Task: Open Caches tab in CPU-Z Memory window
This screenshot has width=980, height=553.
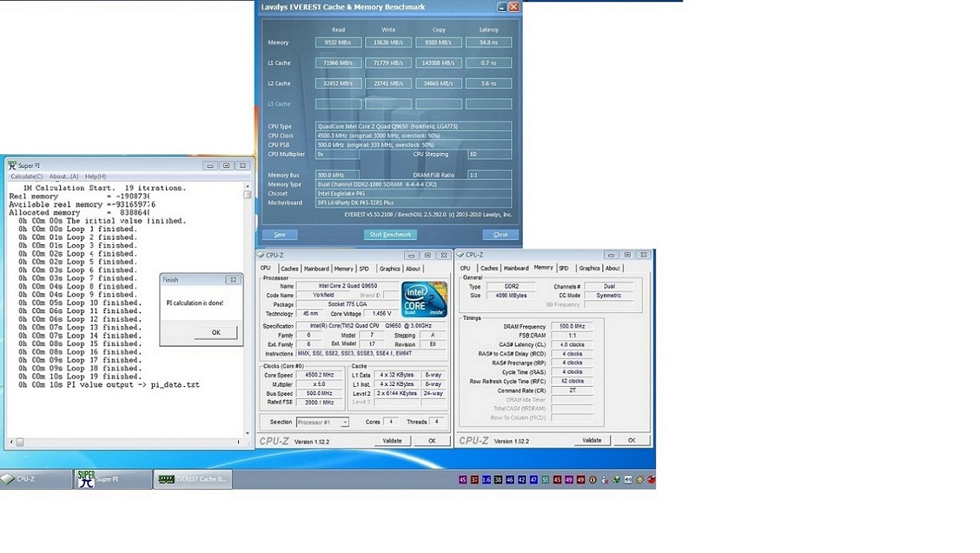Action: point(489,269)
